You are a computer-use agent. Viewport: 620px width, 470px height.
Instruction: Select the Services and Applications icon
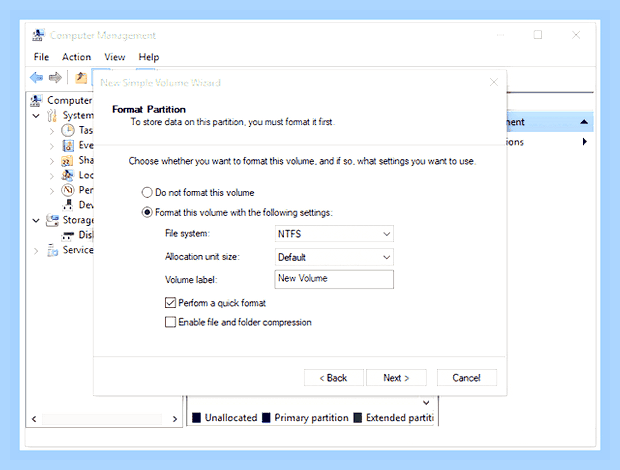click(x=52, y=250)
